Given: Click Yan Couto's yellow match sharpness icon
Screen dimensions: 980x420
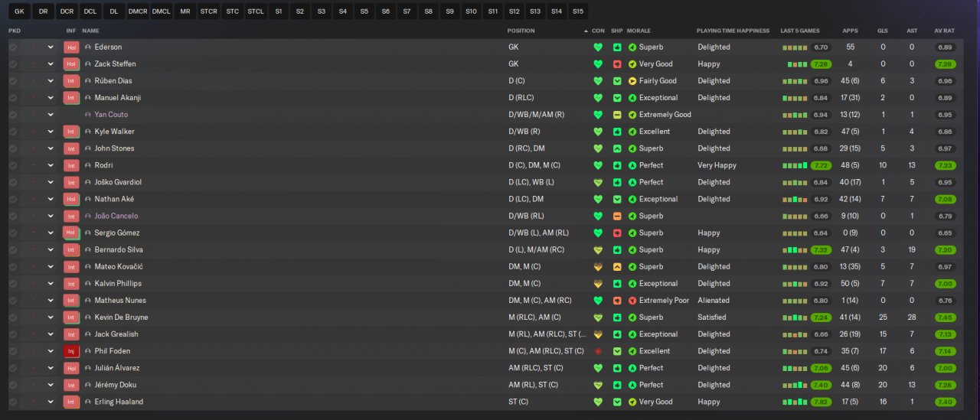Looking at the screenshot, I should tap(617, 115).
